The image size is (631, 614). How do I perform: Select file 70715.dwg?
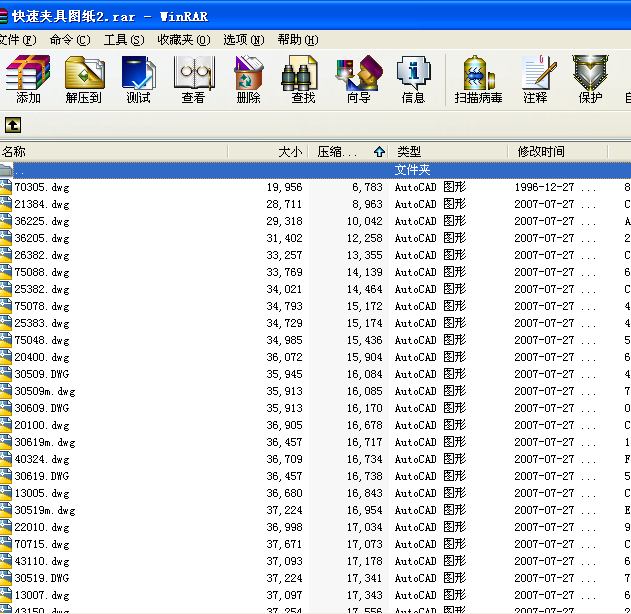pos(42,544)
